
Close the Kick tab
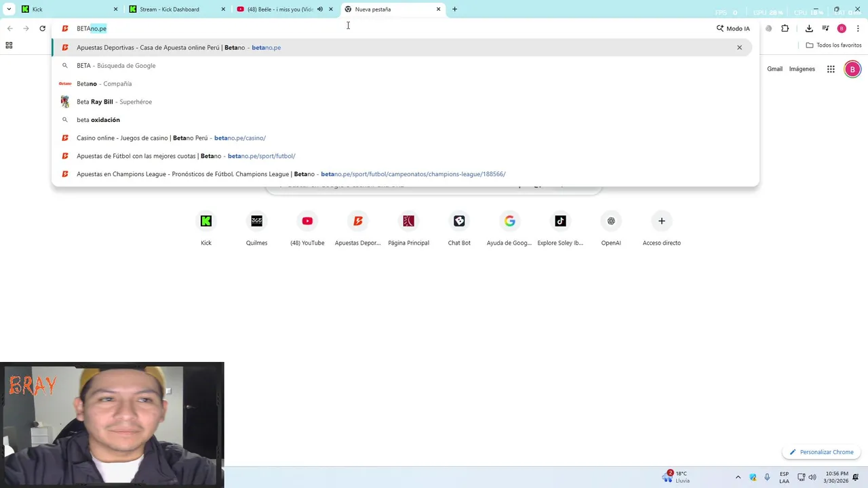coord(115,9)
